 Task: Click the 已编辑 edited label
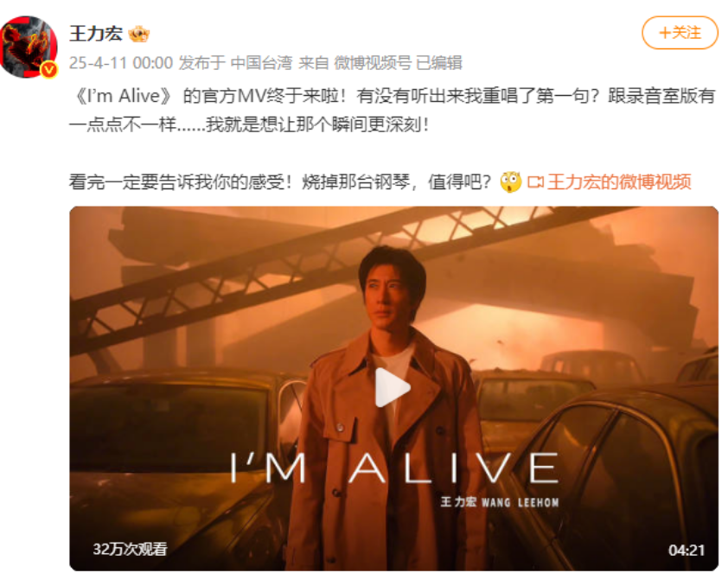coord(438,62)
